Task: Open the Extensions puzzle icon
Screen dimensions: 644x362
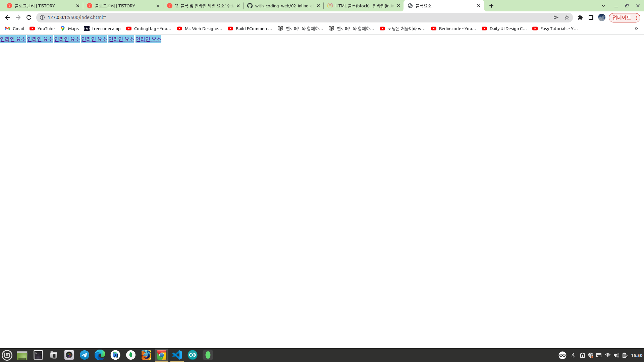Action: tap(580, 17)
